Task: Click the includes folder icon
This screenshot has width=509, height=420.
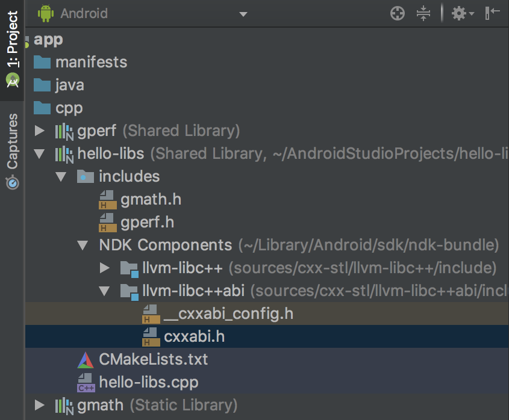Action: 86,176
